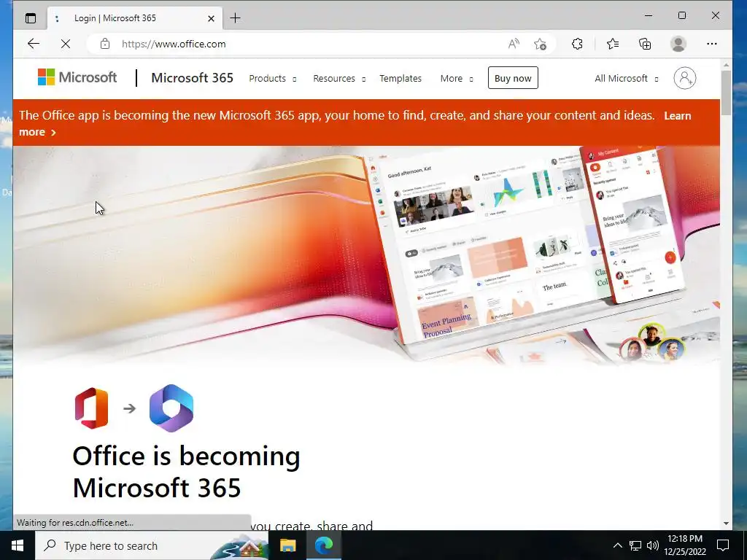The image size is (747, 560).
Task: Open the Templates menu item
Action: [x=400, y=79]
